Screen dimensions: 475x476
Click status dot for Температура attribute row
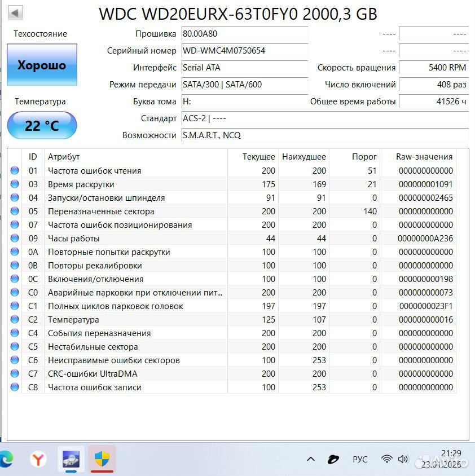coord(15,319)
